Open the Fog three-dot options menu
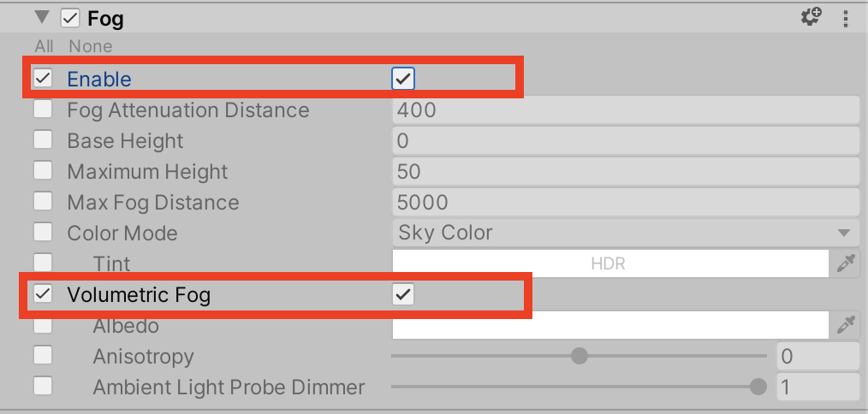This screenshot has height=414, width=868. coord(846,18)
